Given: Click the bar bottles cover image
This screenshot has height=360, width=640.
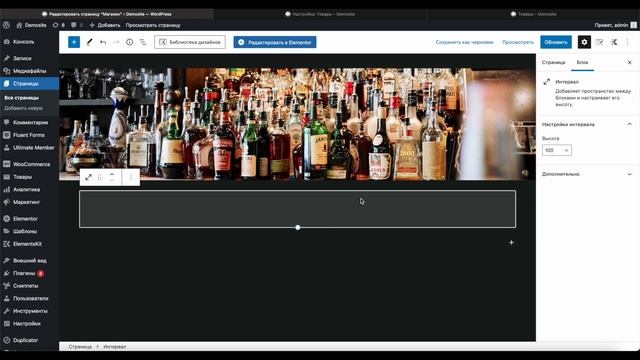Looking at the screenshot, I should point(297,124).
